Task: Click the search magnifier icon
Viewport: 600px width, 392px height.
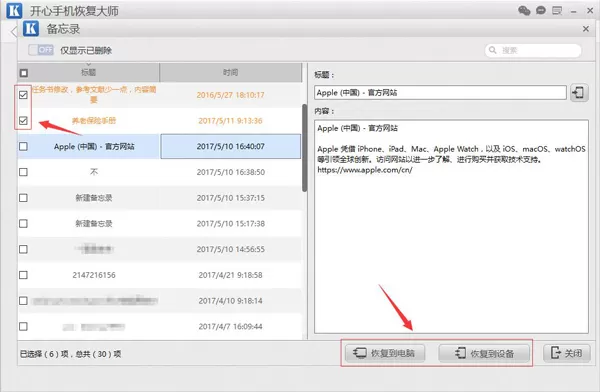Action: [493, 50]
